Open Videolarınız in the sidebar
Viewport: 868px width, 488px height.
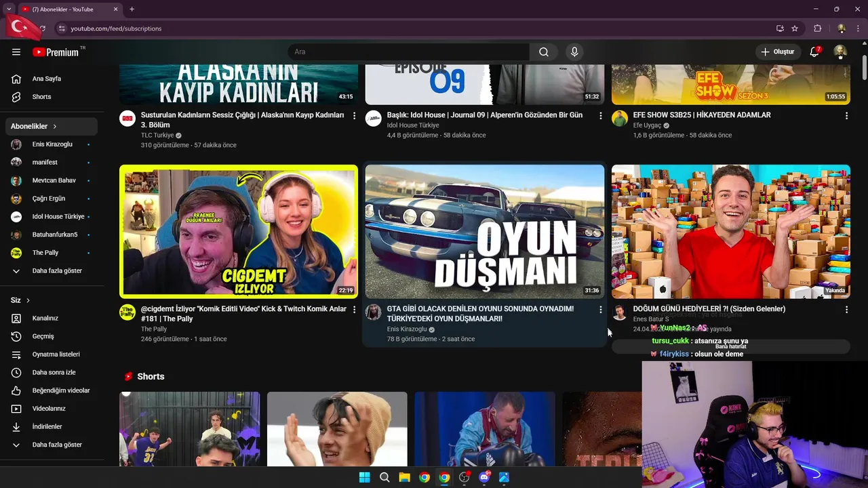pos(49,409)
